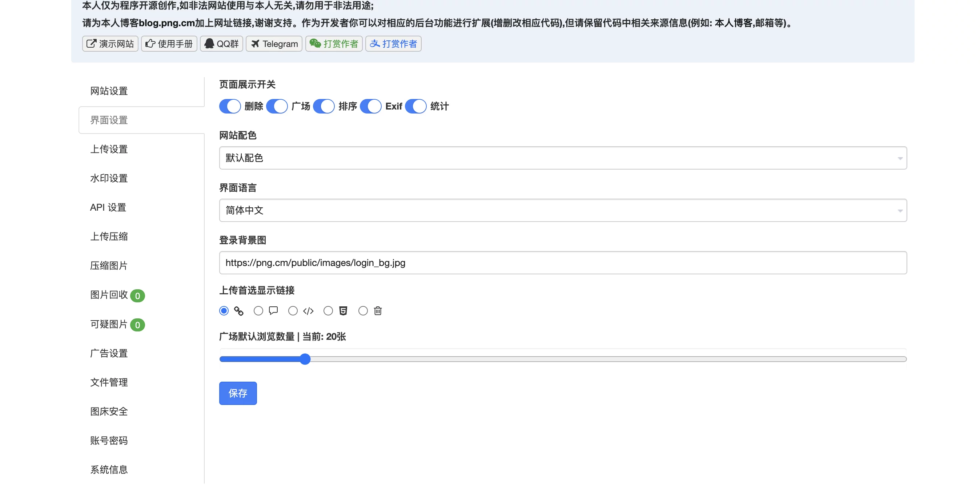Click the 登录背景图 URL input field
980x489 pixels.
[563, 263]
